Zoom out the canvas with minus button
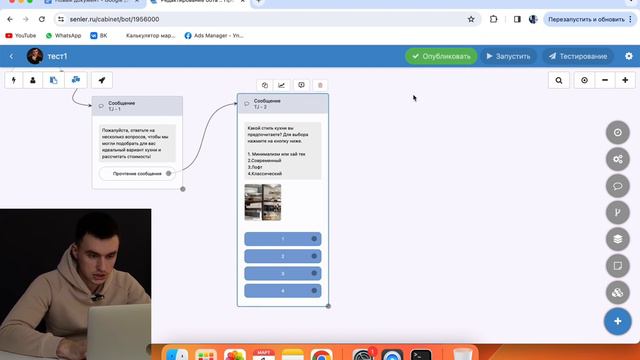Viewport: 640px width, 360px height. pos(605,80)
